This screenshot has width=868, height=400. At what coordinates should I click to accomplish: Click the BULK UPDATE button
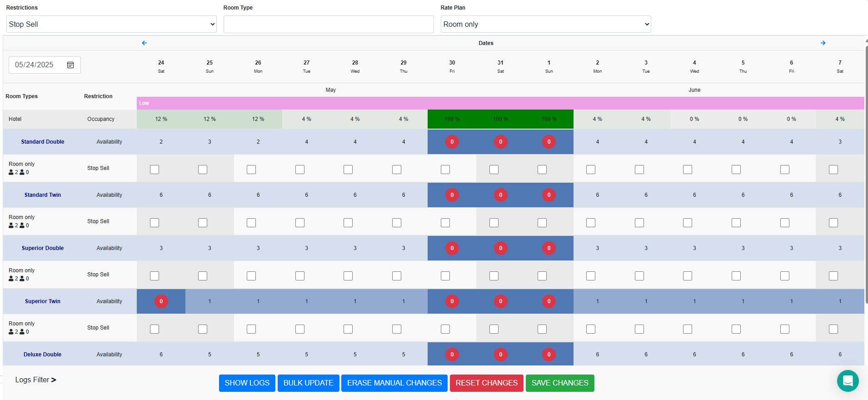[x=308, y=383]
